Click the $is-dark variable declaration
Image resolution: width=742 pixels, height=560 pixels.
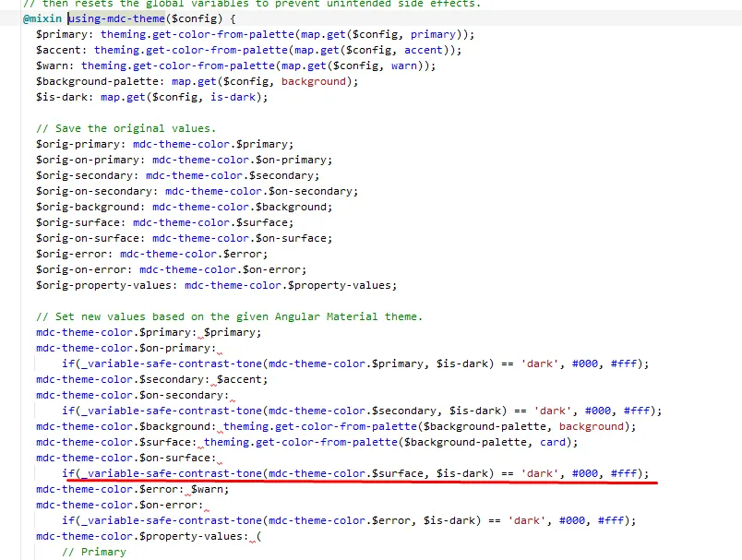151,97
